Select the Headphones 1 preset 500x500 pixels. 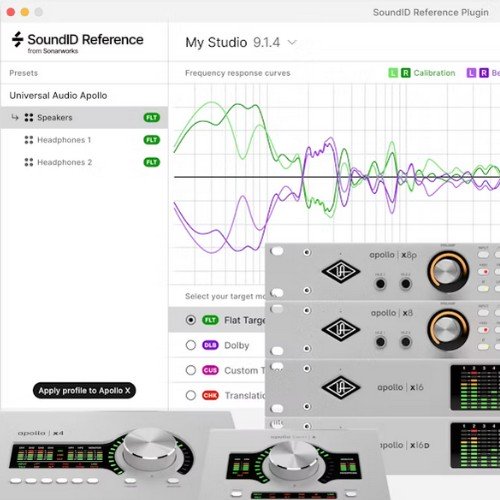pyautogui.click(x=64, y=140)
